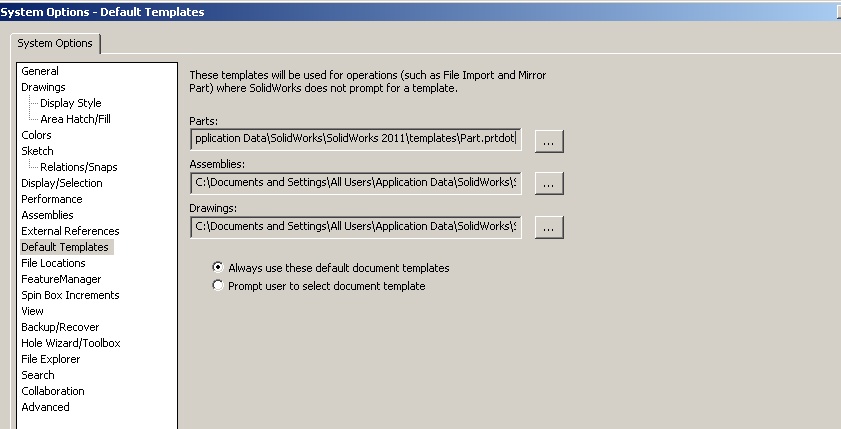Screen dimensions: 841x429
Task: Open the Backup/Recover options
Action: coord(60,327)
